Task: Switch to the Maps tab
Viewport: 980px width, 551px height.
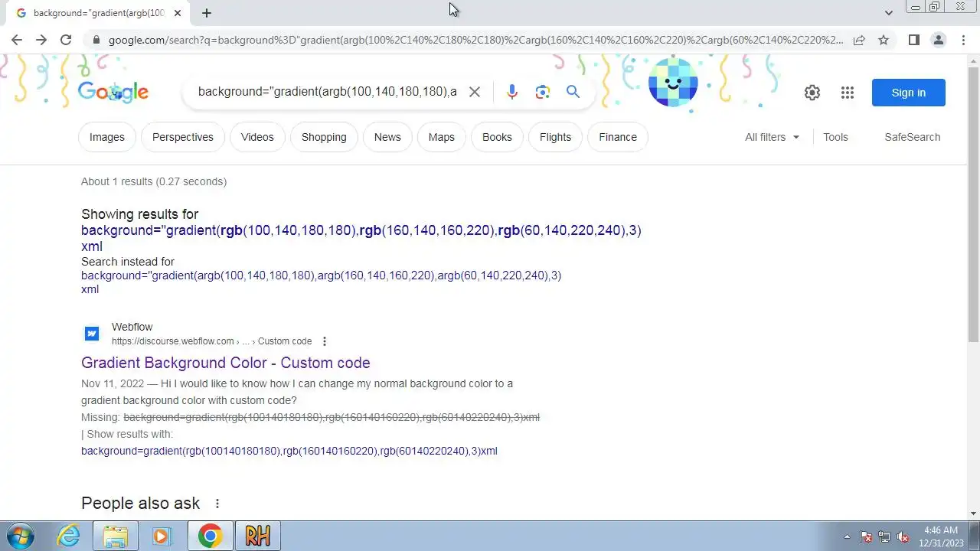Action: (442, 137)
